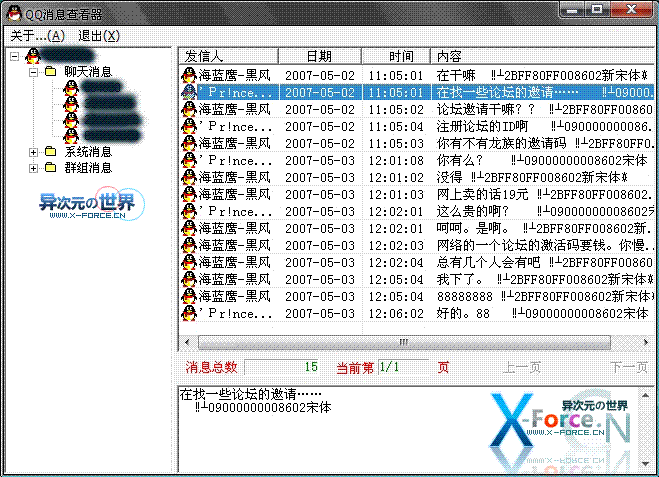Click sender icon of 11:05:01 在干嘛 message
The width and height of the screenshot is (659, 477).
click(189, 75)
